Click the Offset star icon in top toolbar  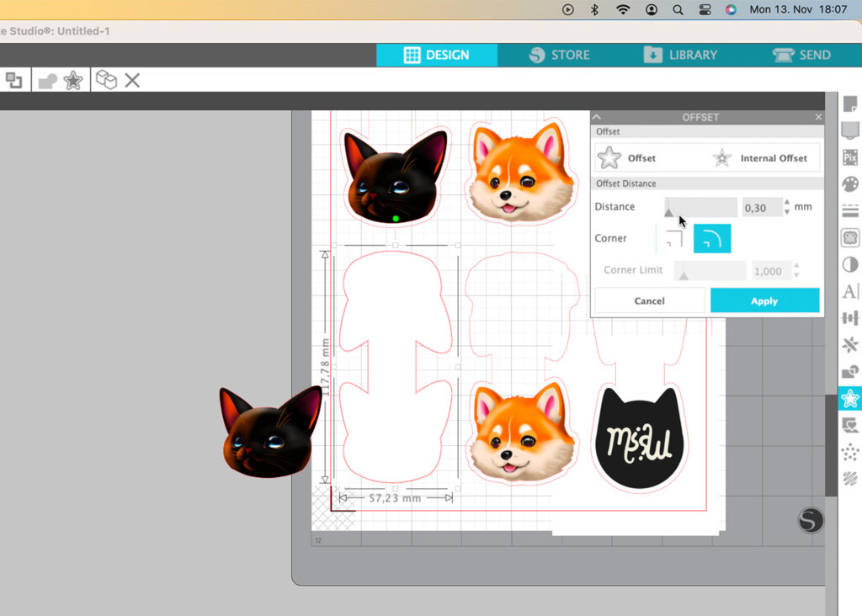(x=73, y=80)
